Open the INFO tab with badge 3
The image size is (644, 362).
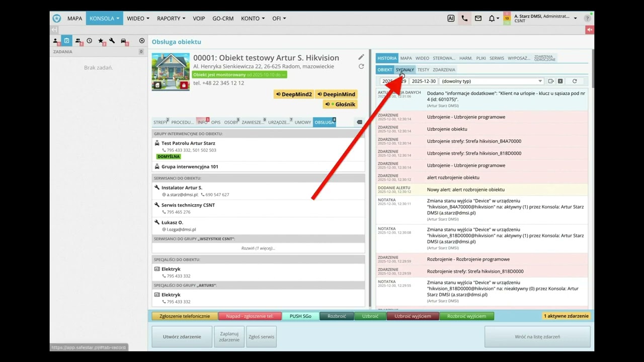(x=203, y=122)
